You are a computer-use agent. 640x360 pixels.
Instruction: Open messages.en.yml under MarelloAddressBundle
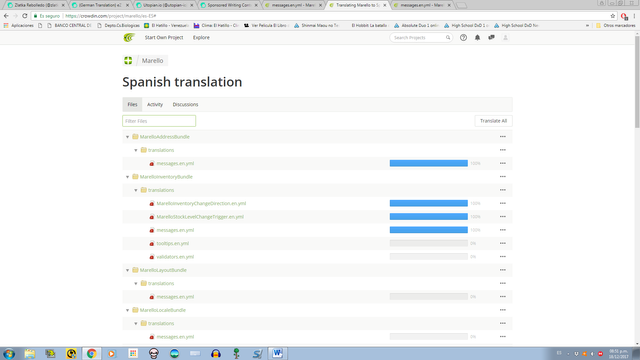click(x=175, y=163)
